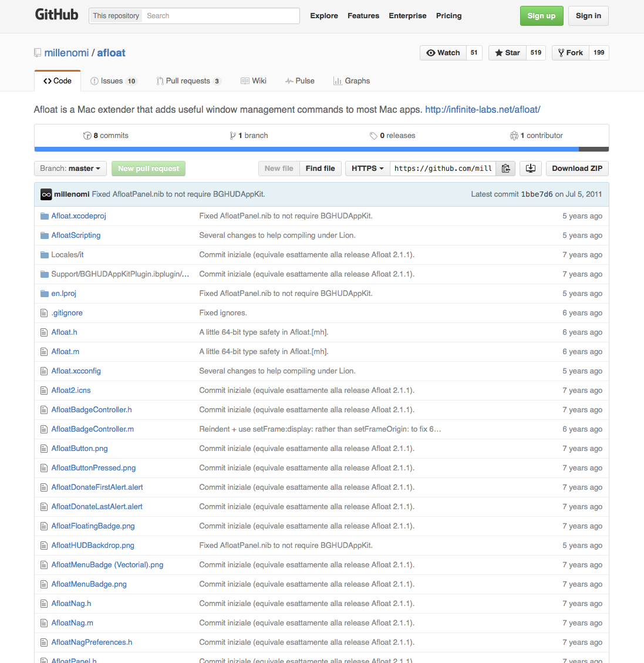Open the Branch: master dropdown
This screenshot has height=663, width=644.
tap(70, 169)
